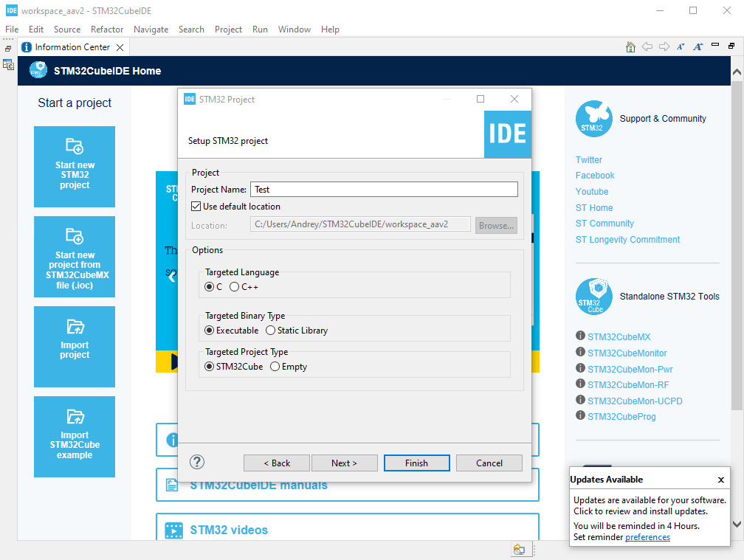
Task: Click the Back button in dialog
Action: [x=277, y=463]
